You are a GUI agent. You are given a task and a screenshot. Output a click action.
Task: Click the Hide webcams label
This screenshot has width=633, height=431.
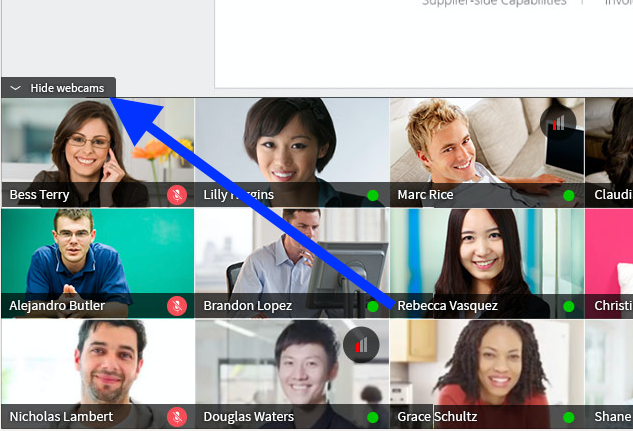point(67,88)
